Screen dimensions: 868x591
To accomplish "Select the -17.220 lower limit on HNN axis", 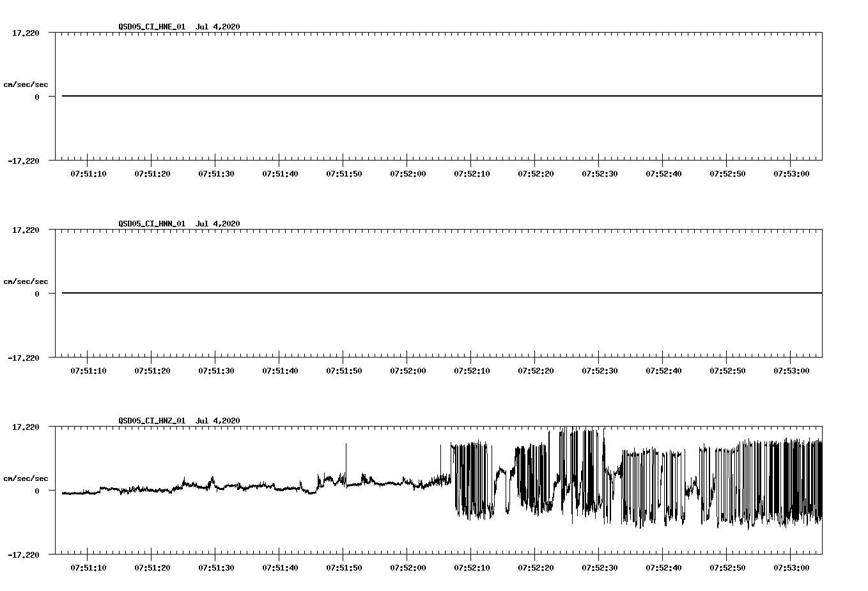I will pos(24,358).
